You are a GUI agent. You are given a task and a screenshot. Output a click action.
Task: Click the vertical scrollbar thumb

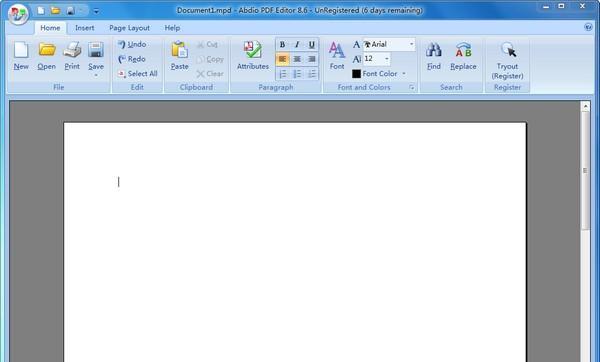pyautogui.click(x=585, y=171)
